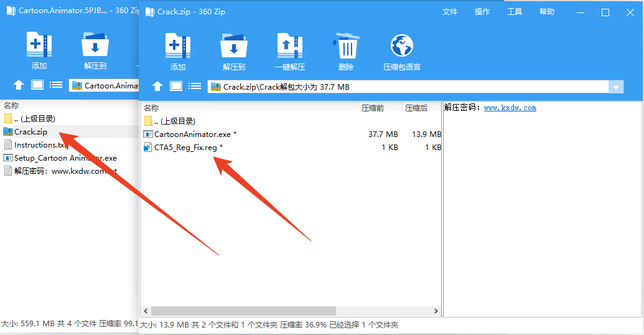644x335 pixels.
Task: Sort by the 压缩前 column header
Action: (373, 108)
